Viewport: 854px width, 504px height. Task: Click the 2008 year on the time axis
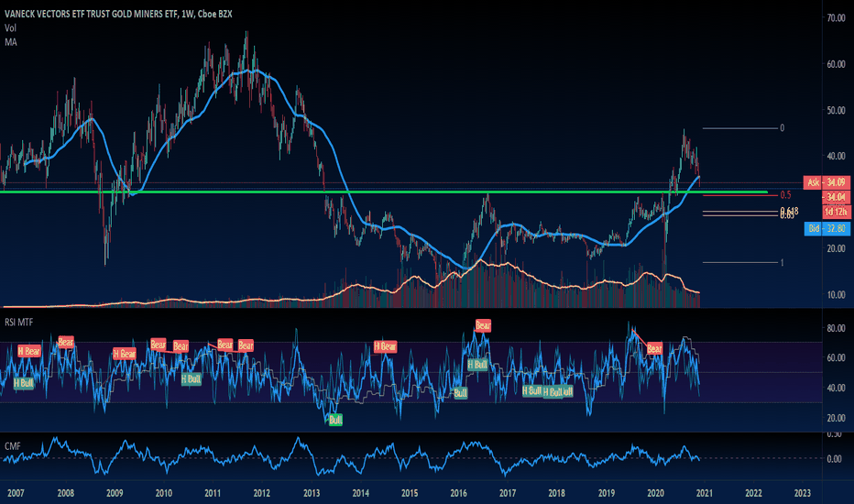65,493
